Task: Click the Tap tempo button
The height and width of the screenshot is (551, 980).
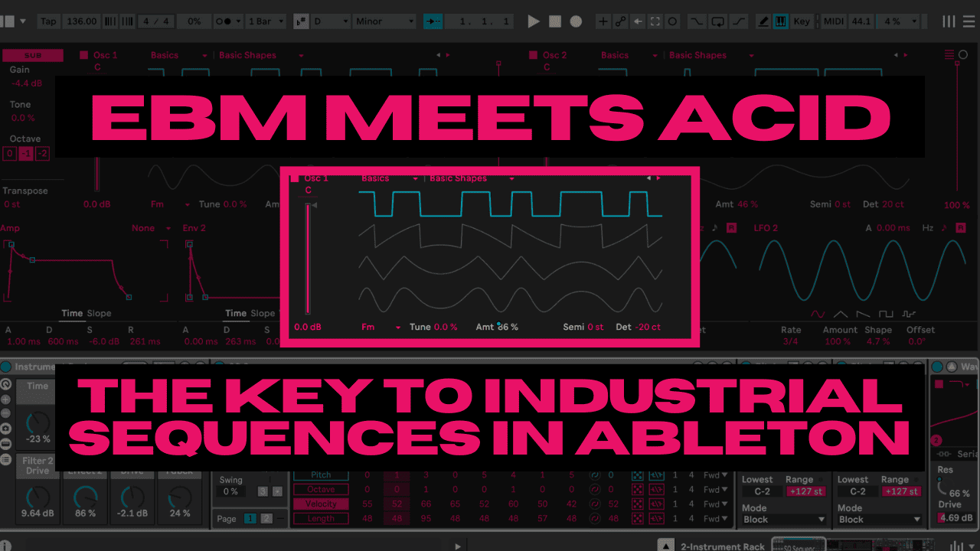Action: click(x=48, y=21)
